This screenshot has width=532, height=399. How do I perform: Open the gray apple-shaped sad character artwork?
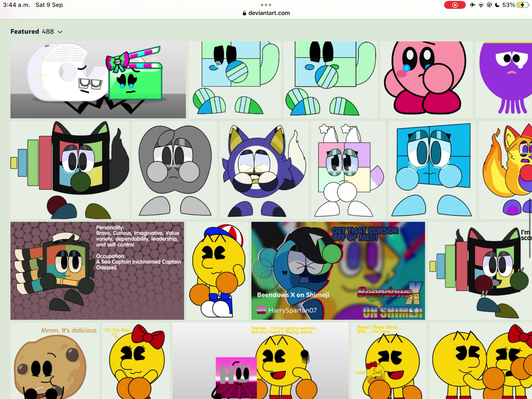pyautogui.click(x=174, y=170)
